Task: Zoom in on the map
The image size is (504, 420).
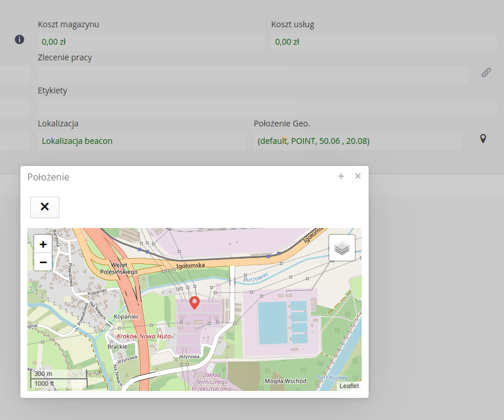Action: (43, 244)
